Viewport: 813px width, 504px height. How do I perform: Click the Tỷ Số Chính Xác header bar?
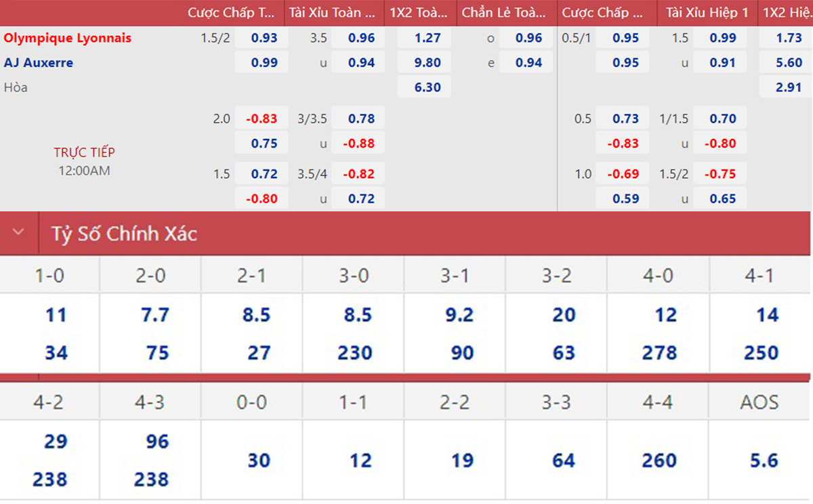pos(406,233)
